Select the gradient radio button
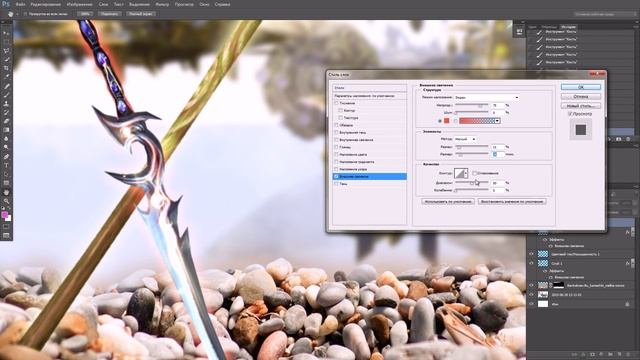The height and width of the screenshot is (360, 640). point(455,121)
